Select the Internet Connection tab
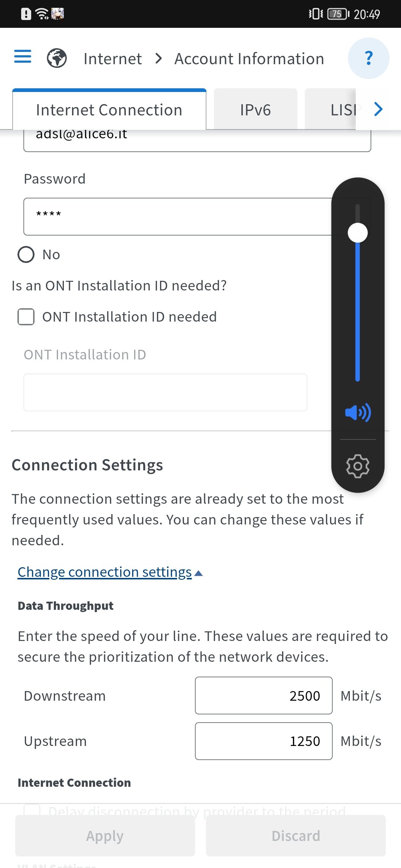Image resolution: width=401 pixels, height=868 pixels. 109,110
